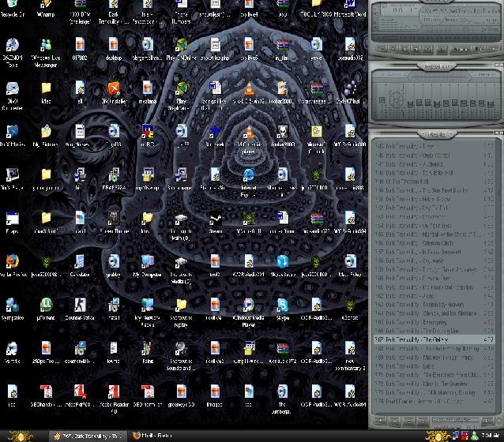Click Winamp stop button

(416, 49)
